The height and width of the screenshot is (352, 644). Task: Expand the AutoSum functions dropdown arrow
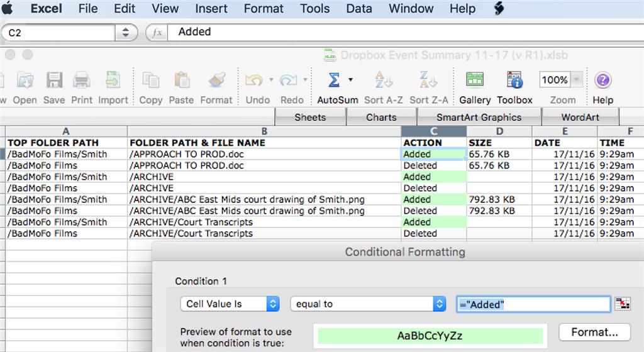point(350,80)
